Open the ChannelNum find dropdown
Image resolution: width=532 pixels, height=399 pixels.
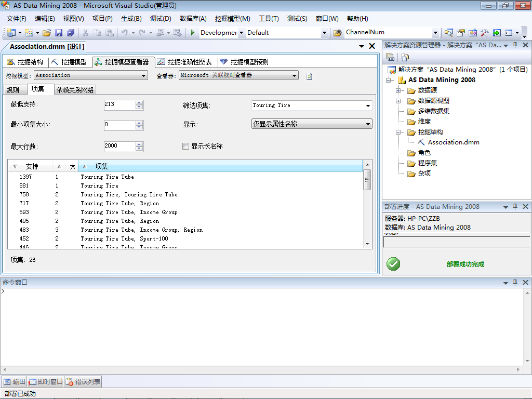pos(436,33)
